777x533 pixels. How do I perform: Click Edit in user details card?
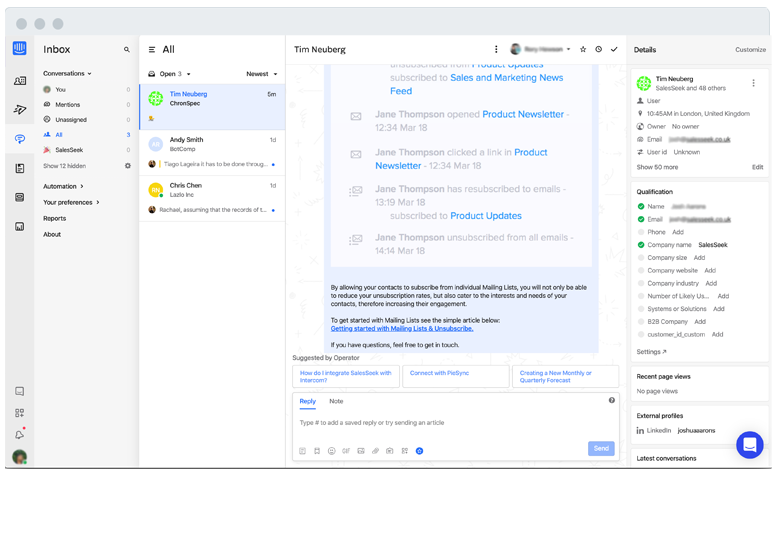[x=757, y=167]
